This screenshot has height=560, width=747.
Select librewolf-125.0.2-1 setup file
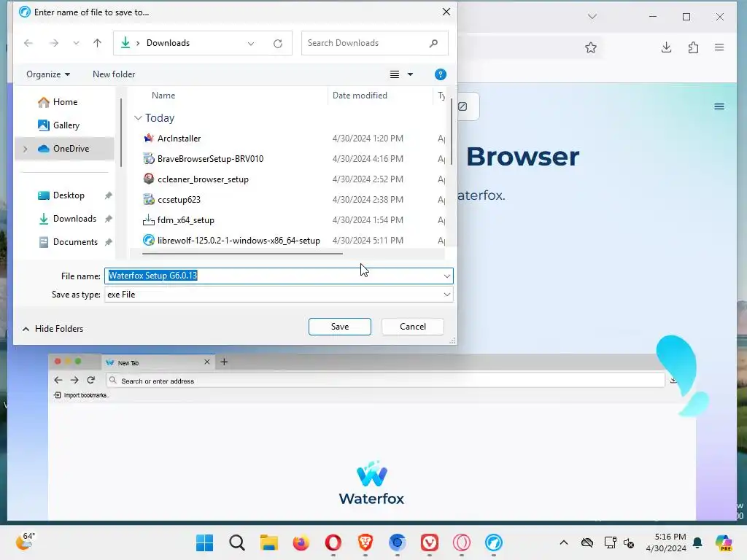pos(239,241)
